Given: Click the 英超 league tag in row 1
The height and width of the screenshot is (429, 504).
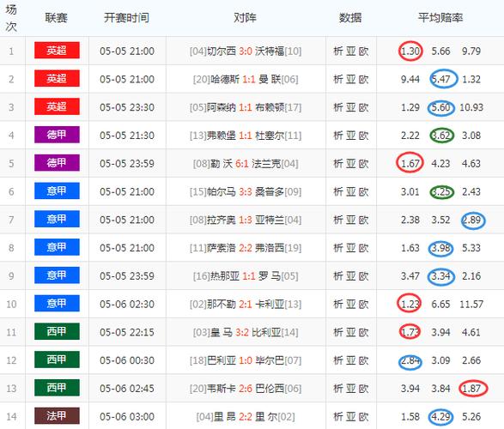Looking at the screenshot, I should click(57, 51).
